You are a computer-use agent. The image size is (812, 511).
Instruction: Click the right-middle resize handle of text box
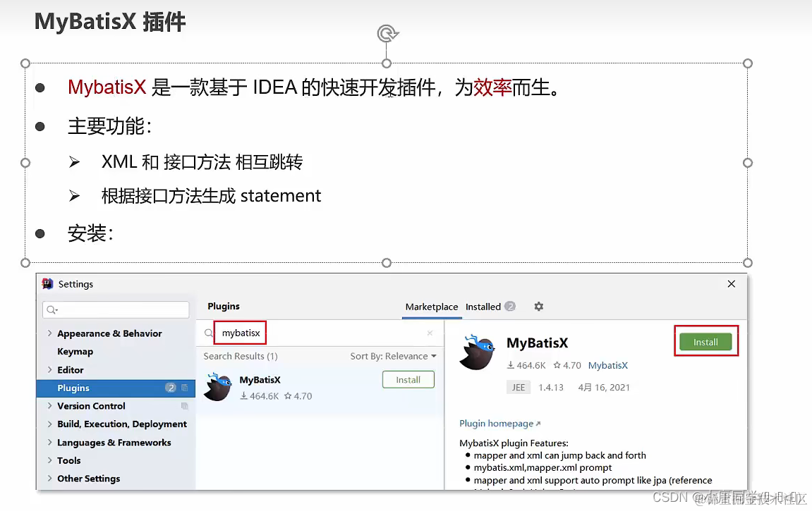[747, 163]
